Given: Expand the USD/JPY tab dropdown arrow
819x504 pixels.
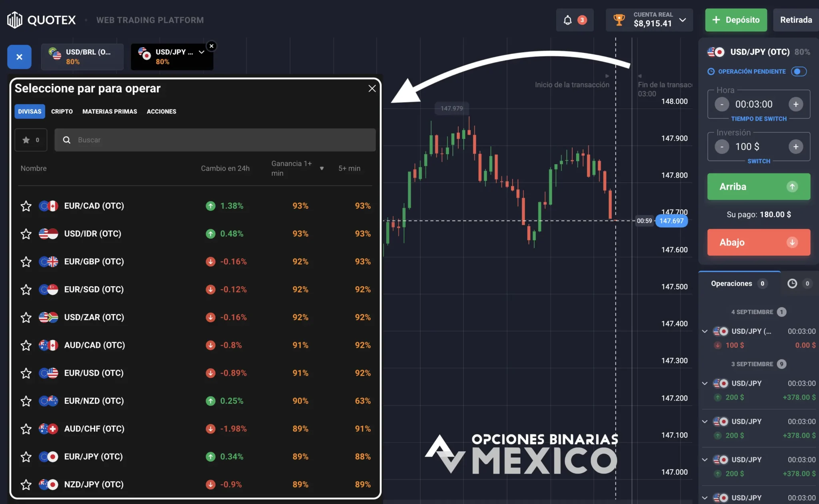Looking at the screenshot, I should pos(202,52).
